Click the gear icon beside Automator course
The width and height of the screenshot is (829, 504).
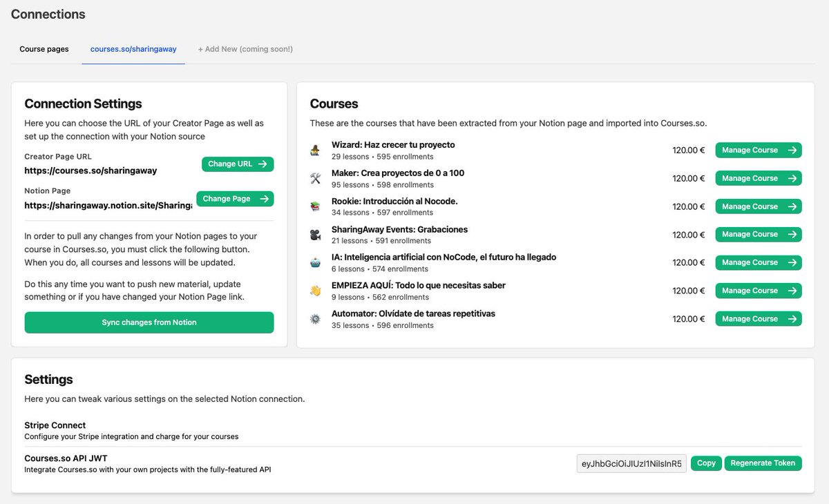coord(315,319)
